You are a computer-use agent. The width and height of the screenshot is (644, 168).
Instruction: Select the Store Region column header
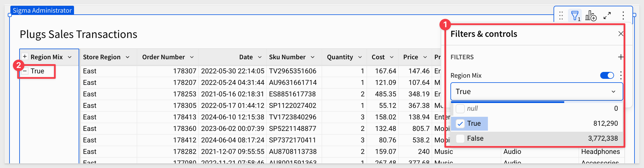click(x=102, y=57)
